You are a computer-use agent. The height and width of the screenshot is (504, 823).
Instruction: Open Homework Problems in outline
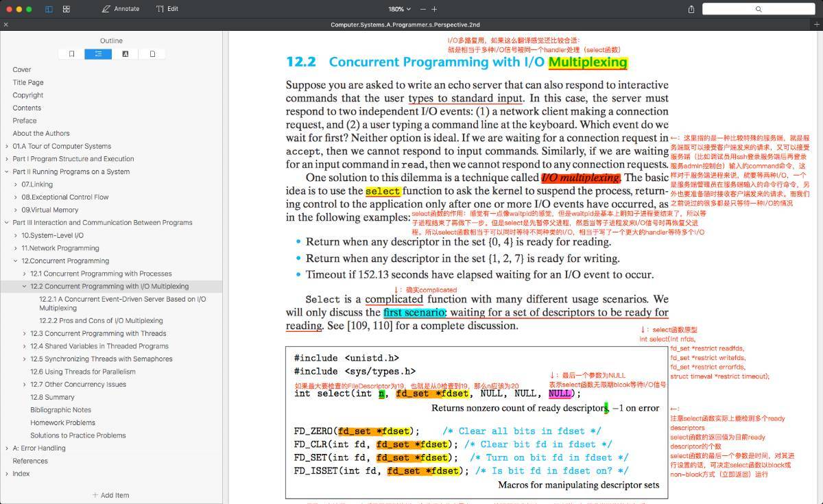(x=62, y=422)
